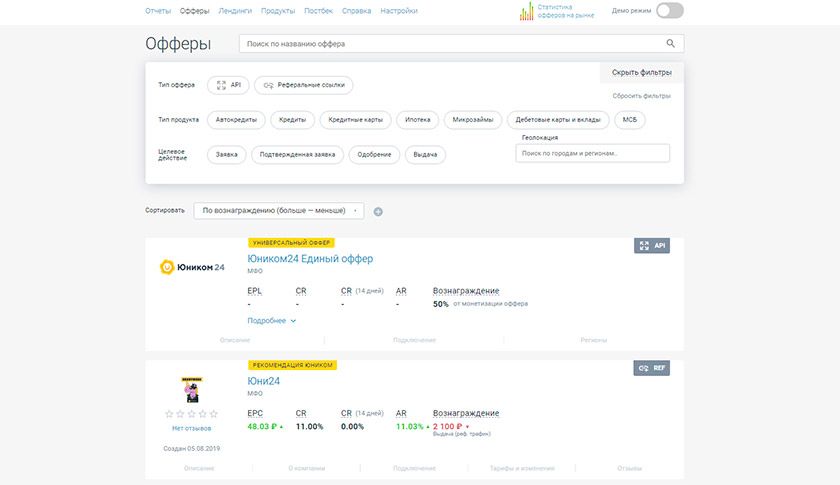Open the Юни24 offer title link
The height and width of the screenshot is (485, 840).
click(264, 381)
